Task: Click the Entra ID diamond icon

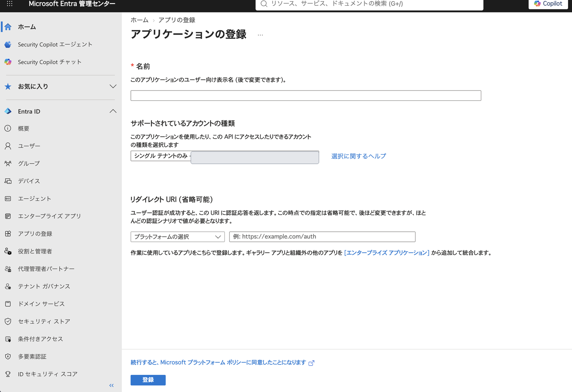Action: 8,111
